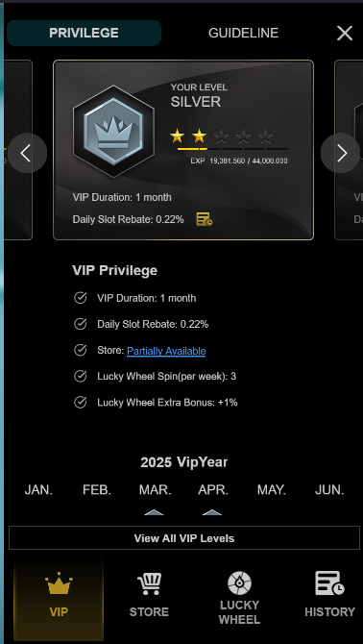363x644 pixels.
Task: Click the first gold star rating
Action: pos(178,136)
